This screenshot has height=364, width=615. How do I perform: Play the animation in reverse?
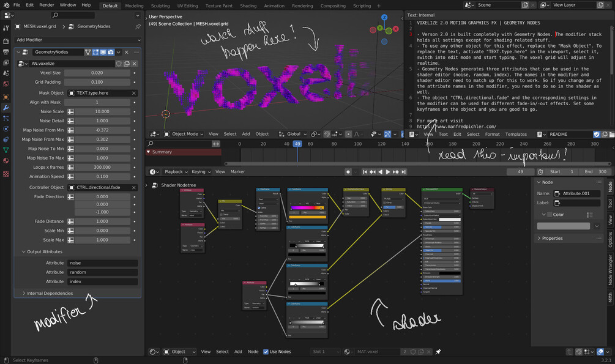(380, 172)
